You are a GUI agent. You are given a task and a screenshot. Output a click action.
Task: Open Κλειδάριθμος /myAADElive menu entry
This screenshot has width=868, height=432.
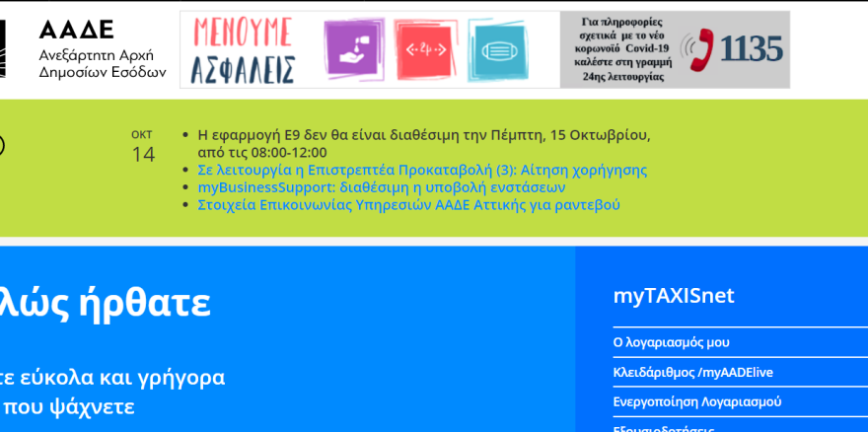click(x=692, y=372)
